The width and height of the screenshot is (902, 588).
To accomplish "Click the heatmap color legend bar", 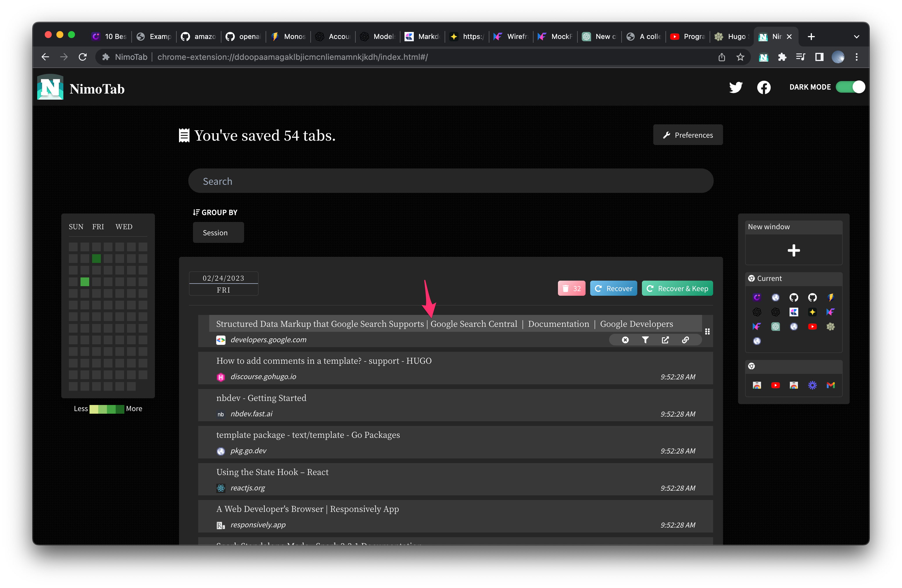I will (106, 409).
